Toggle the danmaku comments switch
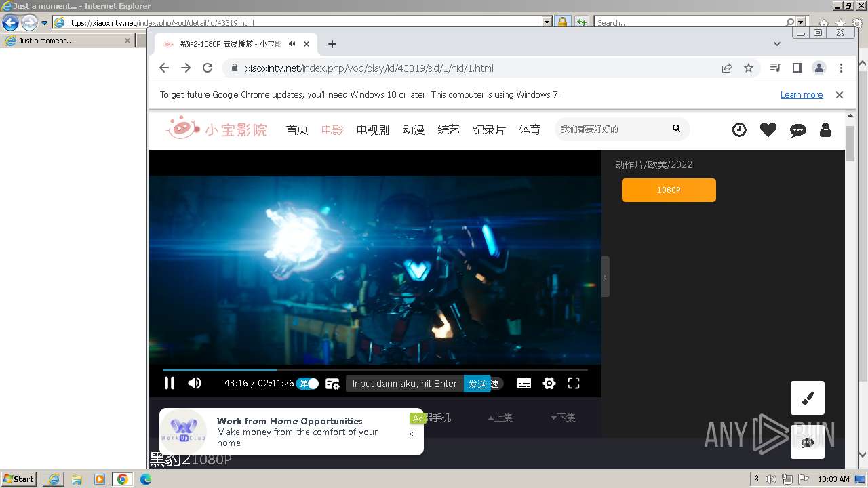 click(x=307, y=384)
